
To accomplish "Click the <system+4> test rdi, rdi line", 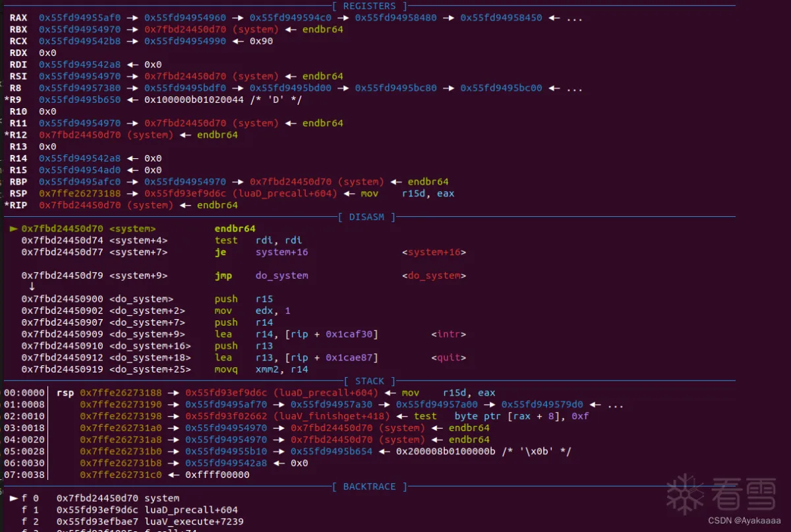I will [x=161, y=241].
